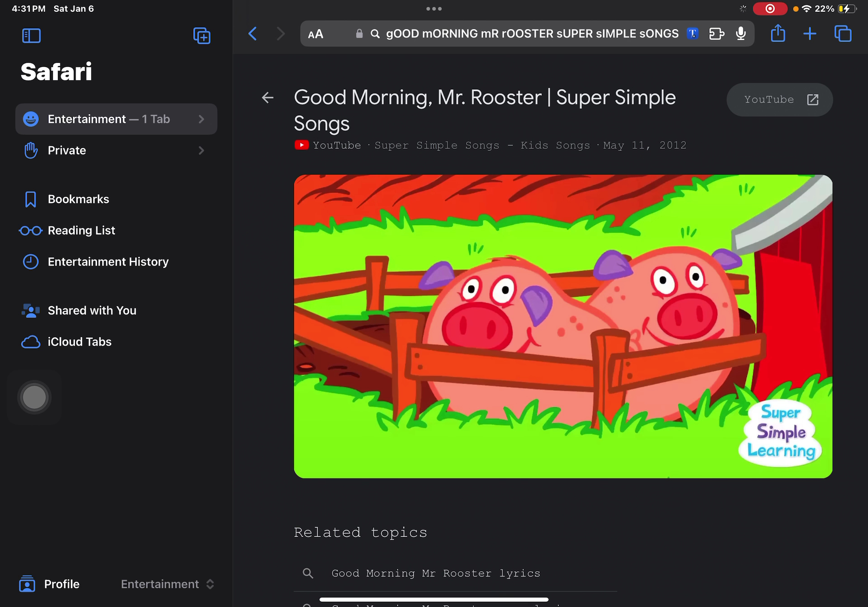Image resolution: width=868 pixels, height=607 pixels.
Task: Tap the AssistiveTouch floating button
Action: [34, 398]
